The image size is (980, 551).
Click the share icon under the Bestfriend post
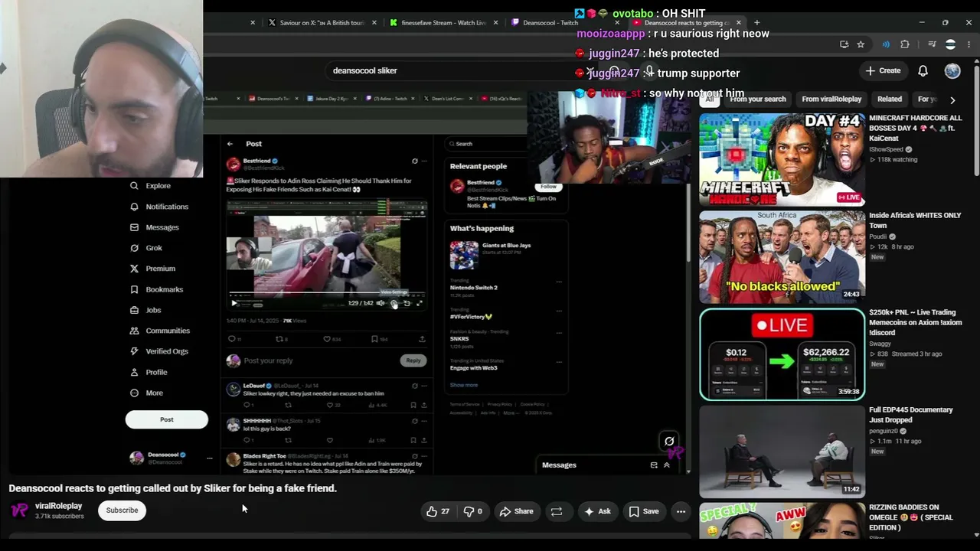[422, 339]
